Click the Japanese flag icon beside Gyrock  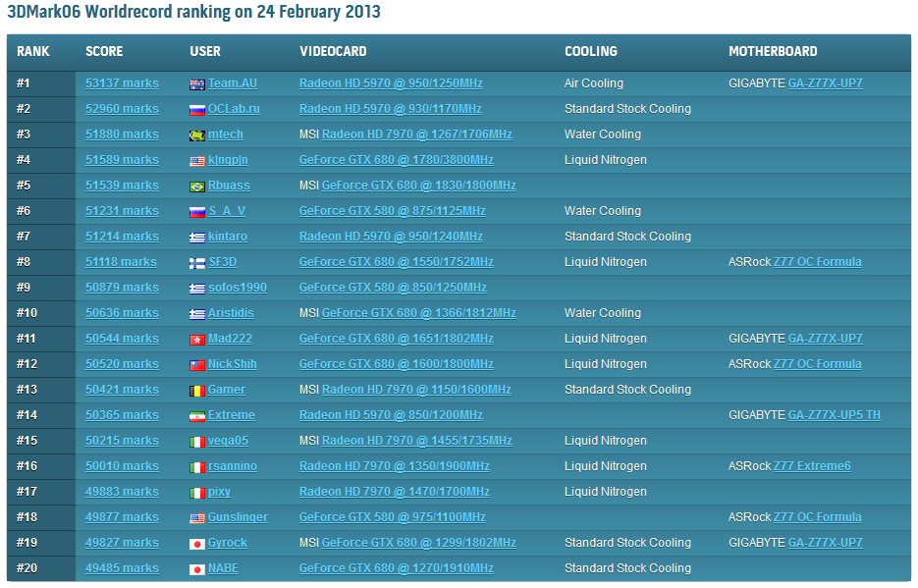pos(196,544)
